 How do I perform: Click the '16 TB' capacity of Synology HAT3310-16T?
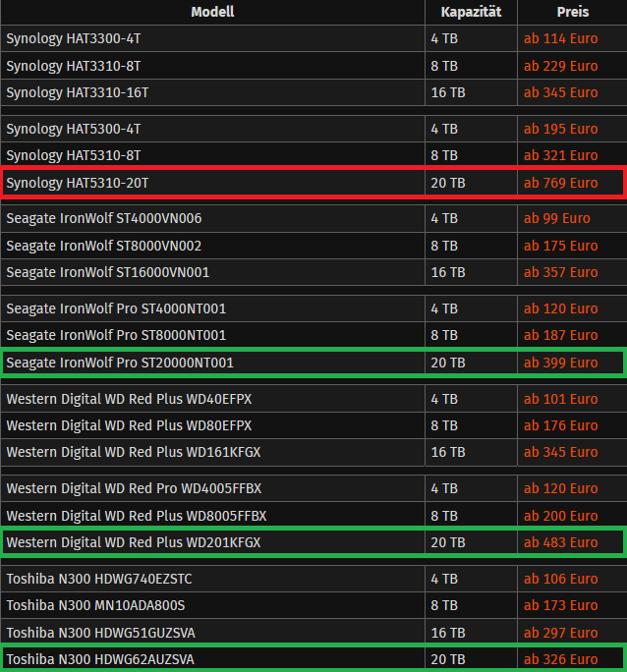pyautogui.click(x=448, y=92)
